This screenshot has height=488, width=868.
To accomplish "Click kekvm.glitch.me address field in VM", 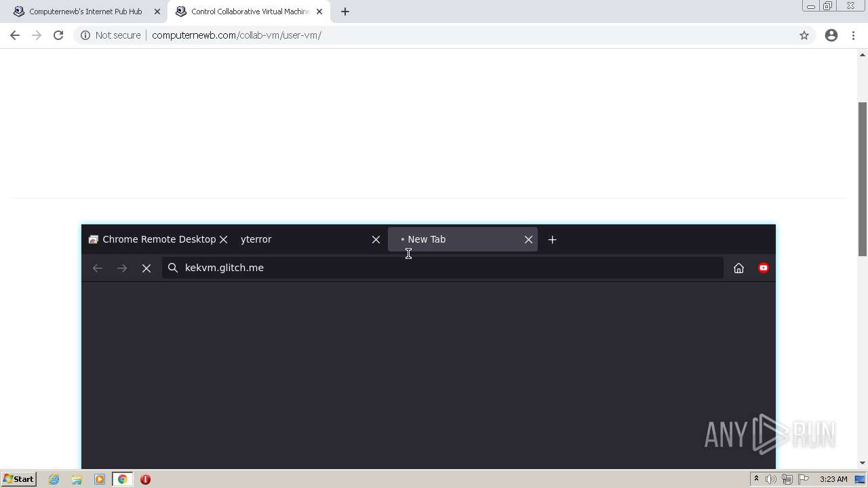I will 442,268.
